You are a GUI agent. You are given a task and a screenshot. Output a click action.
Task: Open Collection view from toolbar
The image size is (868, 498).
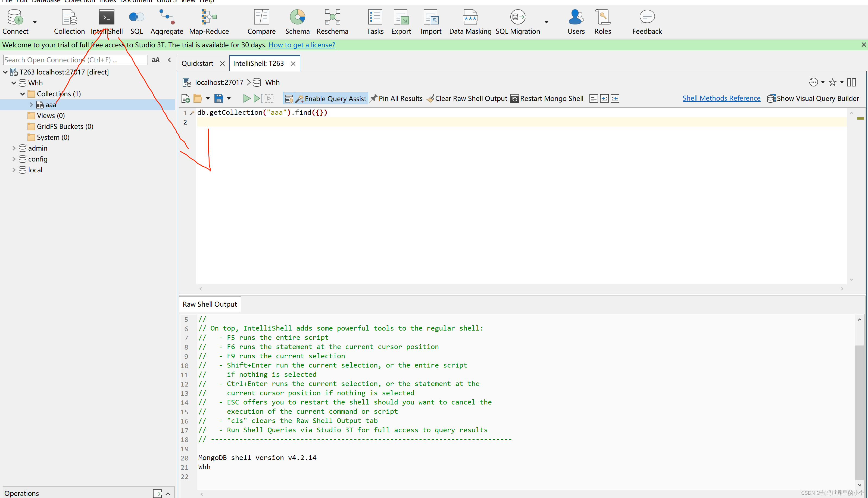[x=69, y=22]
